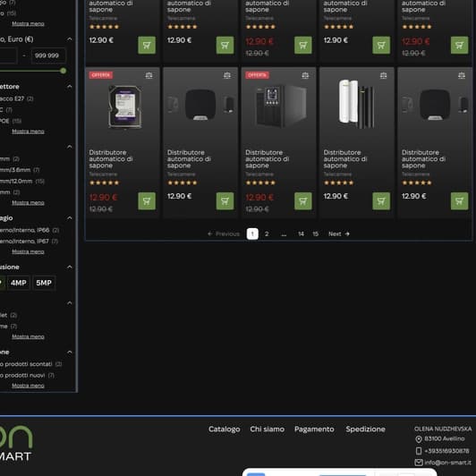Toggle the 'POE (15)' filter option

click(x=11, y=121)
